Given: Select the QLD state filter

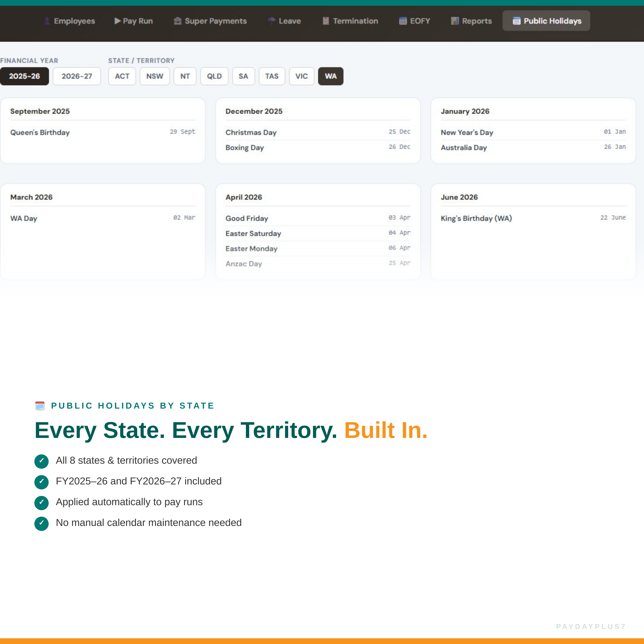Looking at the screenshot, I should 214,76.
